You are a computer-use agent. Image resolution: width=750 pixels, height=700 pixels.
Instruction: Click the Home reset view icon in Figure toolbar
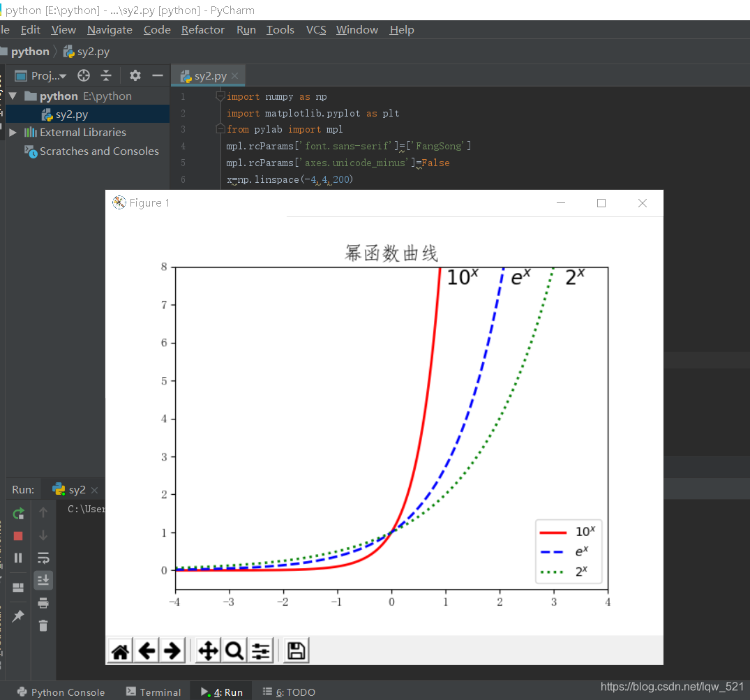121,650
